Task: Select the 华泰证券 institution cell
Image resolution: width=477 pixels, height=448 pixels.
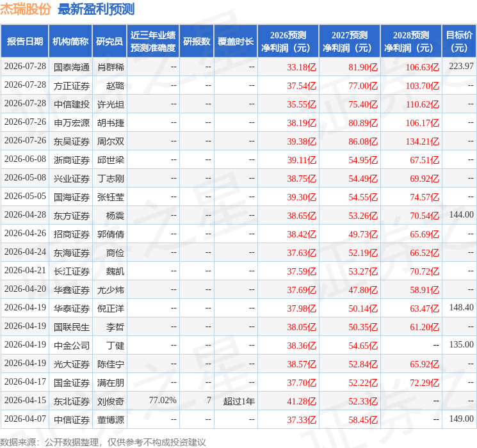Action: 72,308
